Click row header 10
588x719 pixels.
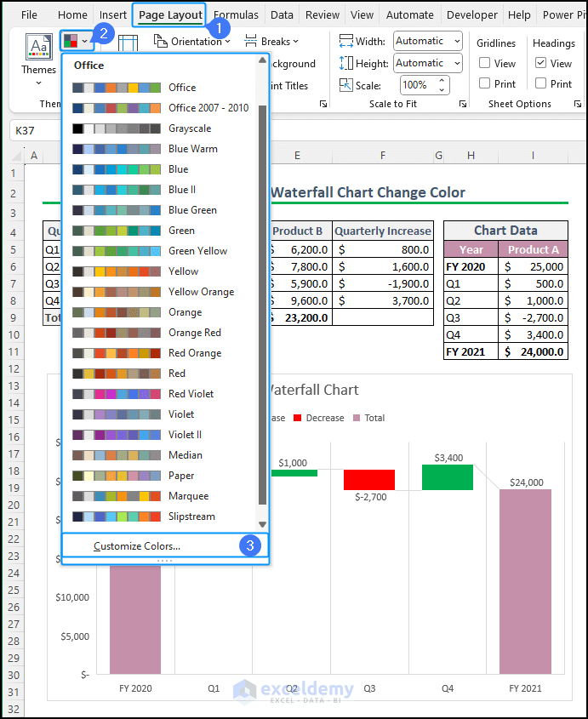click(x=14, y=334)
